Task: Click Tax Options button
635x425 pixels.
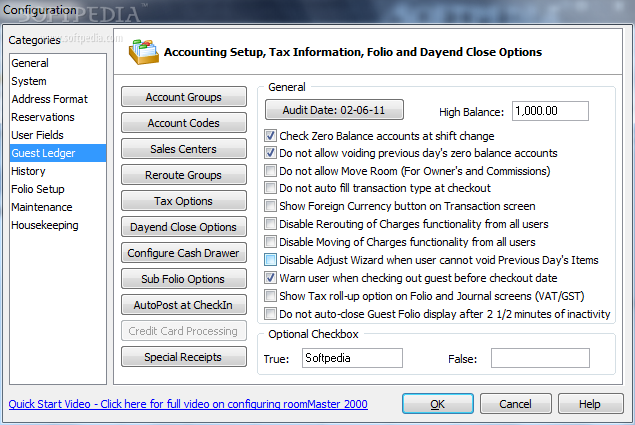Action: [x=184, y=201]
